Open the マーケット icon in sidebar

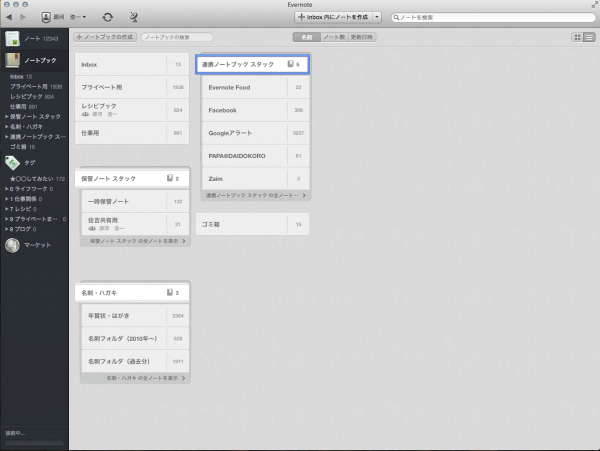coord(12,245)
